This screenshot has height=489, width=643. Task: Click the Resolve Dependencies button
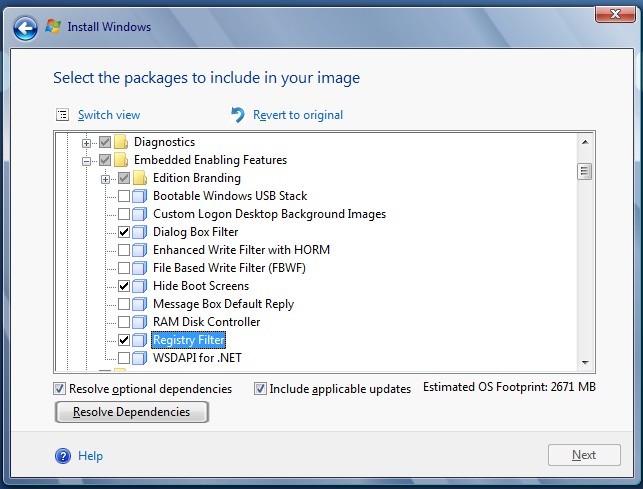point(132,412)
